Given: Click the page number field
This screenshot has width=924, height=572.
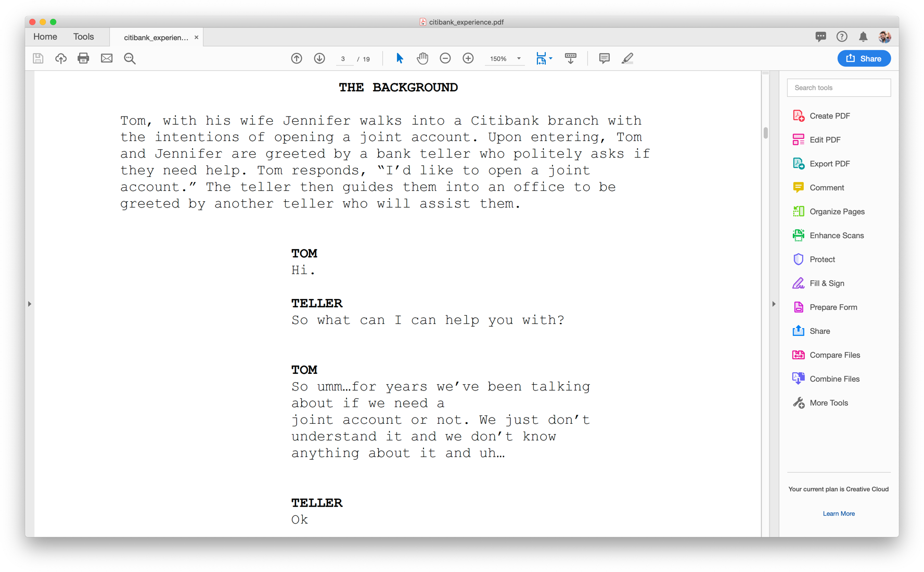Looking at the screenshot, I should tap(343, 59).
